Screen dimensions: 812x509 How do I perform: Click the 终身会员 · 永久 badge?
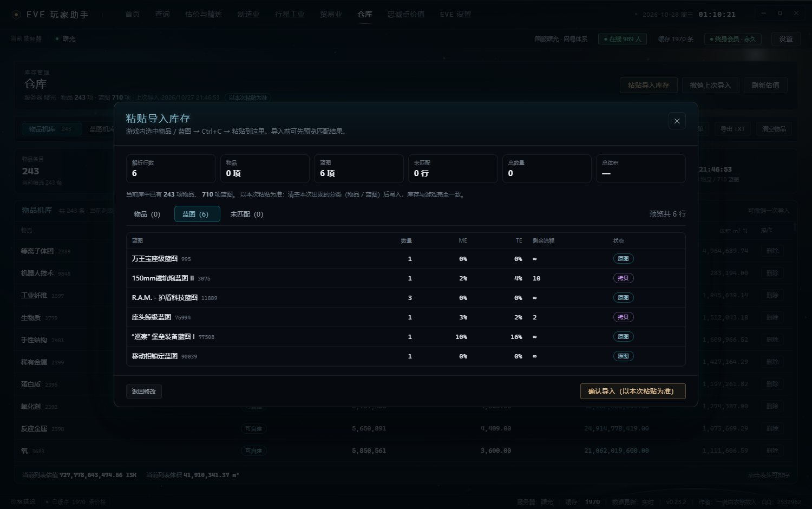(732, 39)
